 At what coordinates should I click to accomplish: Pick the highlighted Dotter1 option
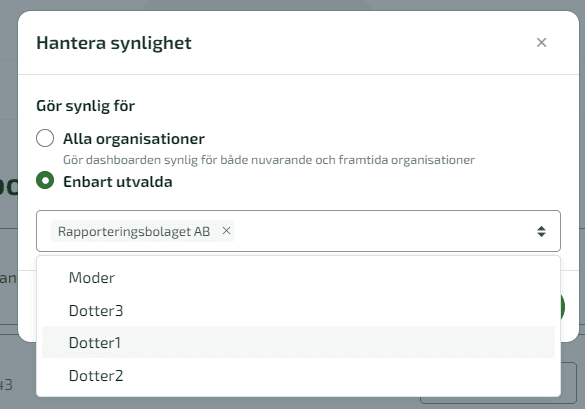click(298, 343)
